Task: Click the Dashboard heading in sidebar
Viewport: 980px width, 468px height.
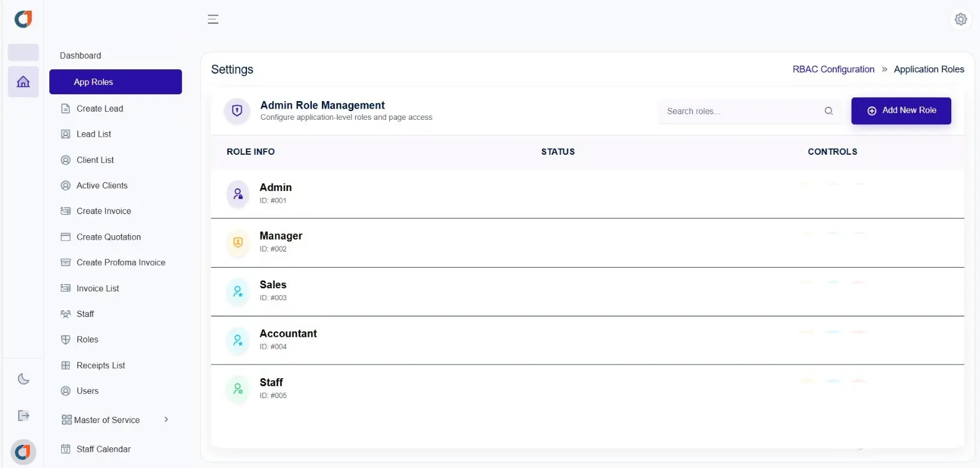Action: (80, 56)
